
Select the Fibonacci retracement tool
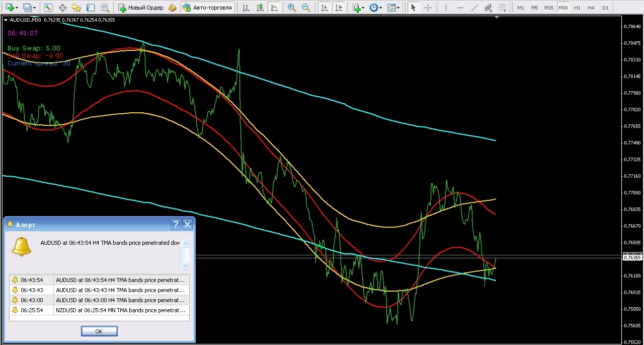[x=503, y=8]
